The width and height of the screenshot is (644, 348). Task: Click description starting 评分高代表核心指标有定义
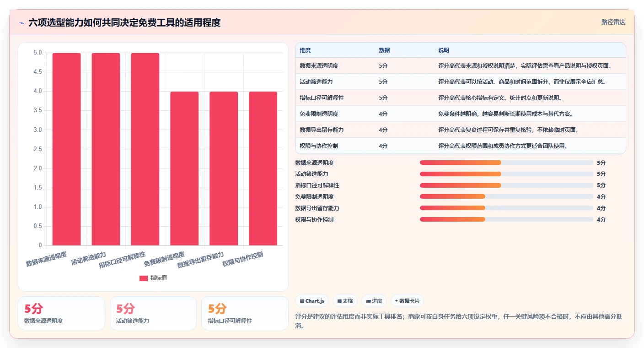500,98
